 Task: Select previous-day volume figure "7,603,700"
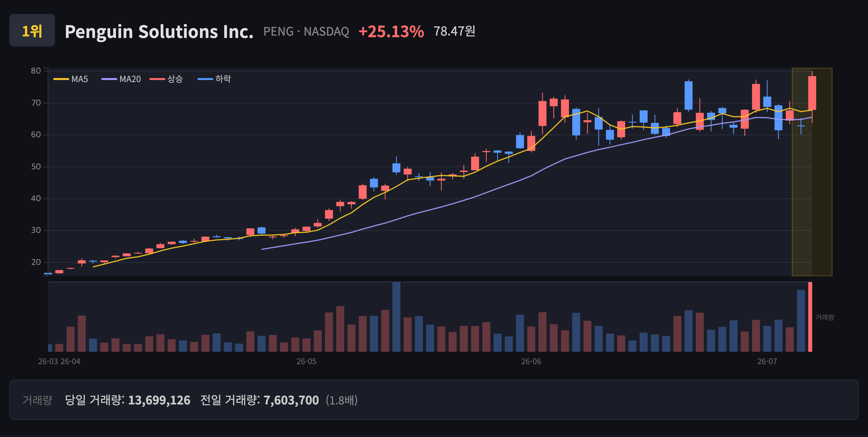coord(291,400)
